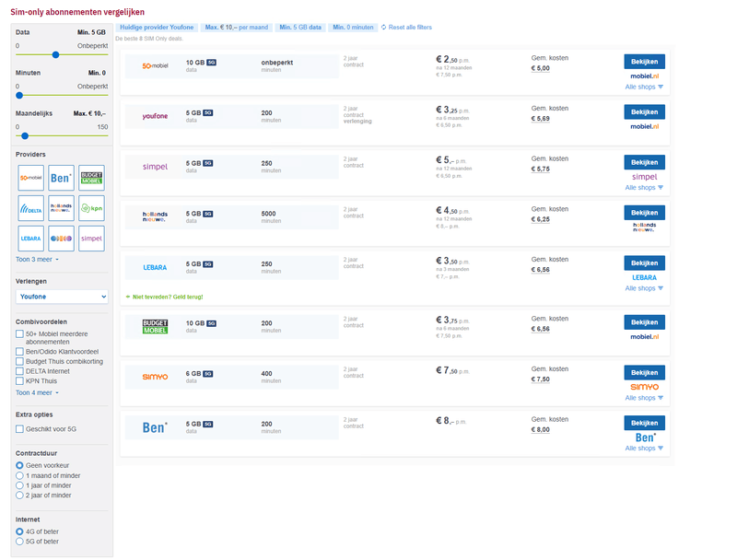This screenshot has height=560, width=737.
Task: Remove the Huidige provider Youfone filter tag
Action: [157, 28]
